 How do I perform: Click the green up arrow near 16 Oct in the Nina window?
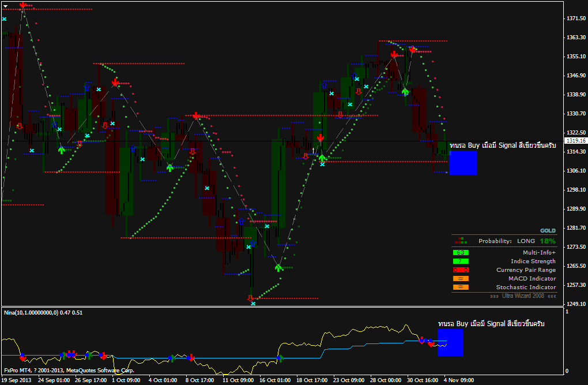(x=281, y=358)
